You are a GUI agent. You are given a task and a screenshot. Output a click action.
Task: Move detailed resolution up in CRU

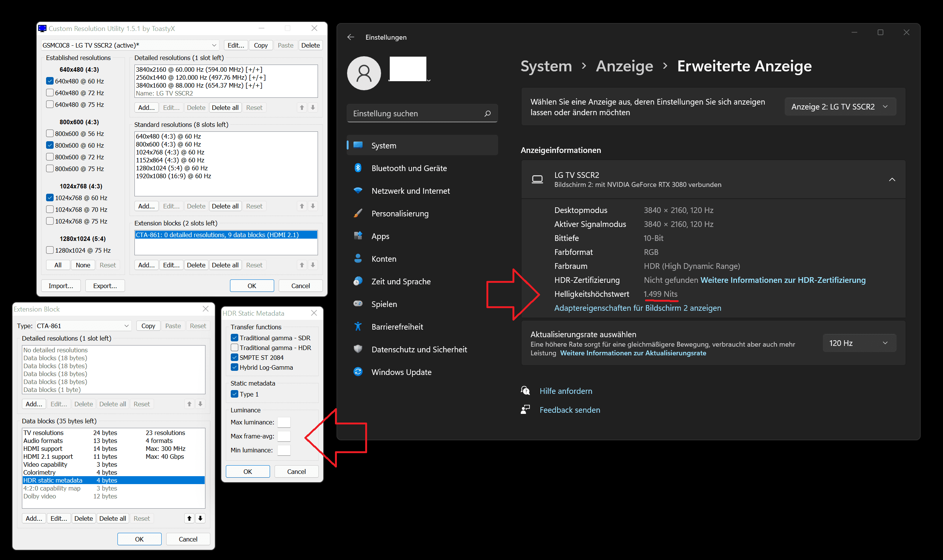pyautogui.click(x=302, y=108)
